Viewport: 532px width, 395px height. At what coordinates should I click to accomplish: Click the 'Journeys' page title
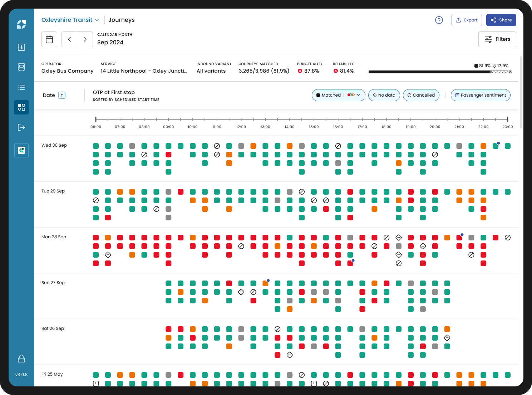click(122, 20)
